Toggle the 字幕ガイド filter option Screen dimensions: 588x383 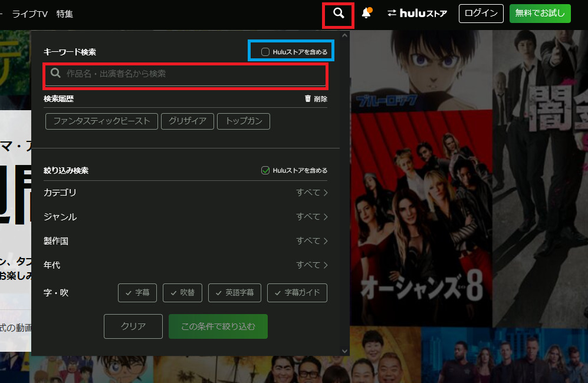coord(297,293)
